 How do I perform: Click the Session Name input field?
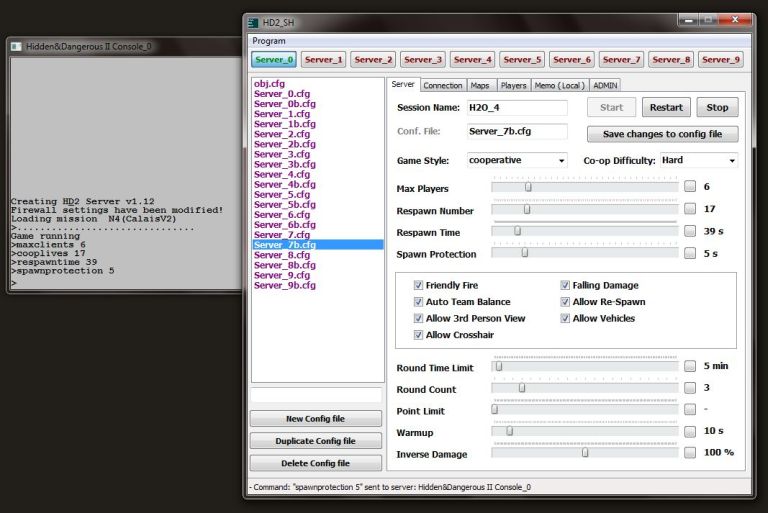pyautogui.click(x=516, y=108)
